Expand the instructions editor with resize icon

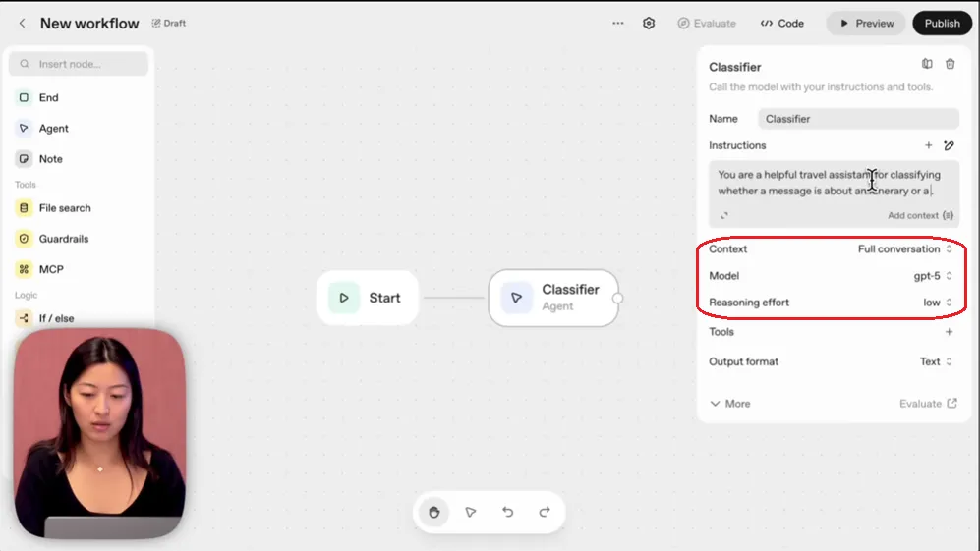723,215
